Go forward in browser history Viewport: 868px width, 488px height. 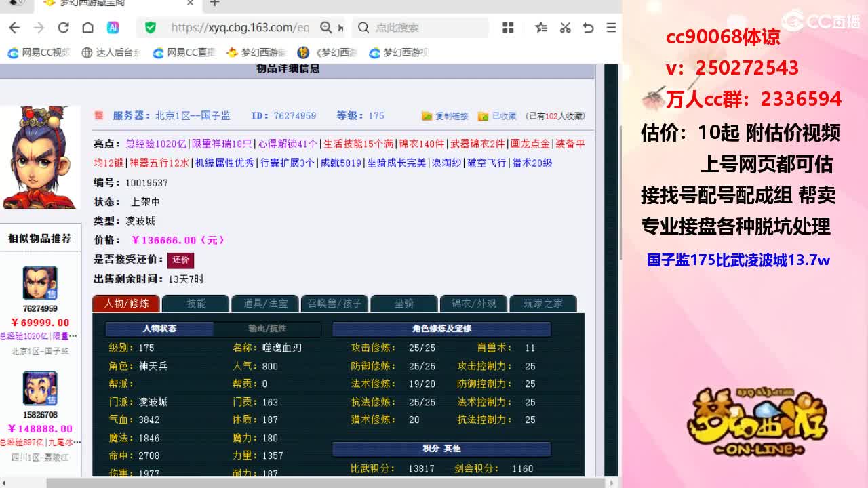(39, 28)
